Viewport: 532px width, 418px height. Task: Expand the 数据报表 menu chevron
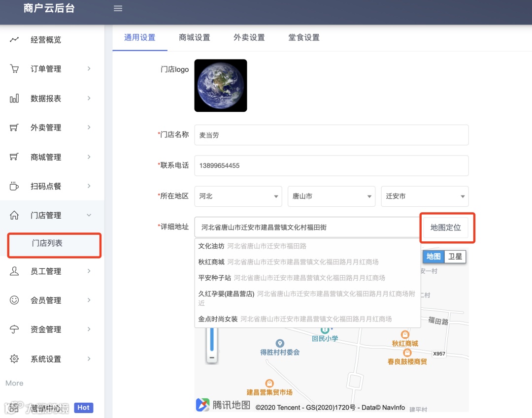point(89,98)
